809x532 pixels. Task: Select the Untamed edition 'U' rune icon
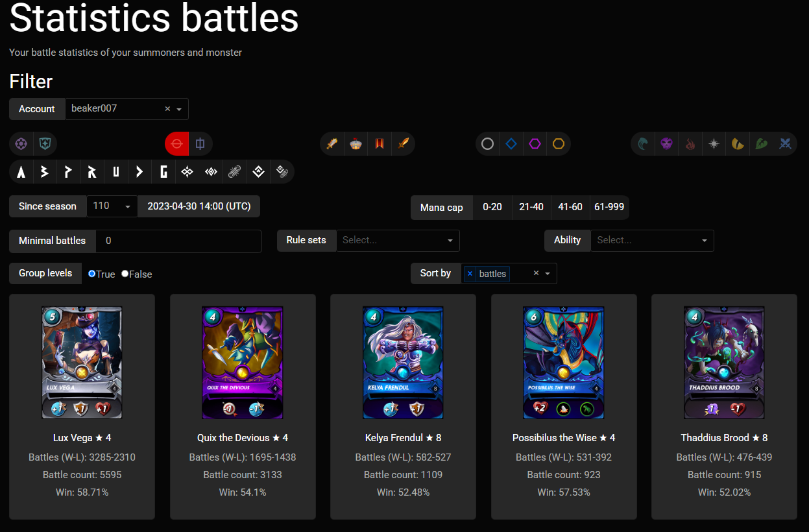(115, 172)
